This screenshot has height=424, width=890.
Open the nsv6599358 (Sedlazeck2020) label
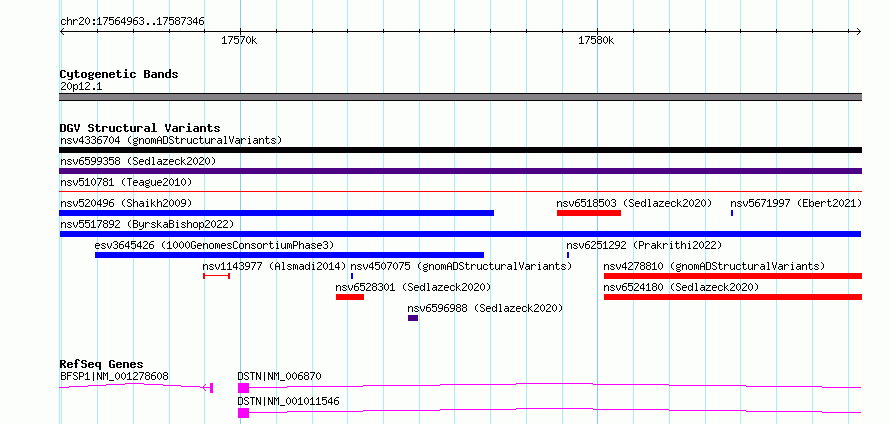(138, 161)
